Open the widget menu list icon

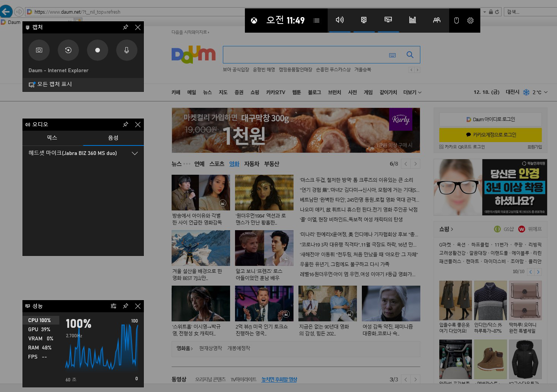[x=316, y=21]
